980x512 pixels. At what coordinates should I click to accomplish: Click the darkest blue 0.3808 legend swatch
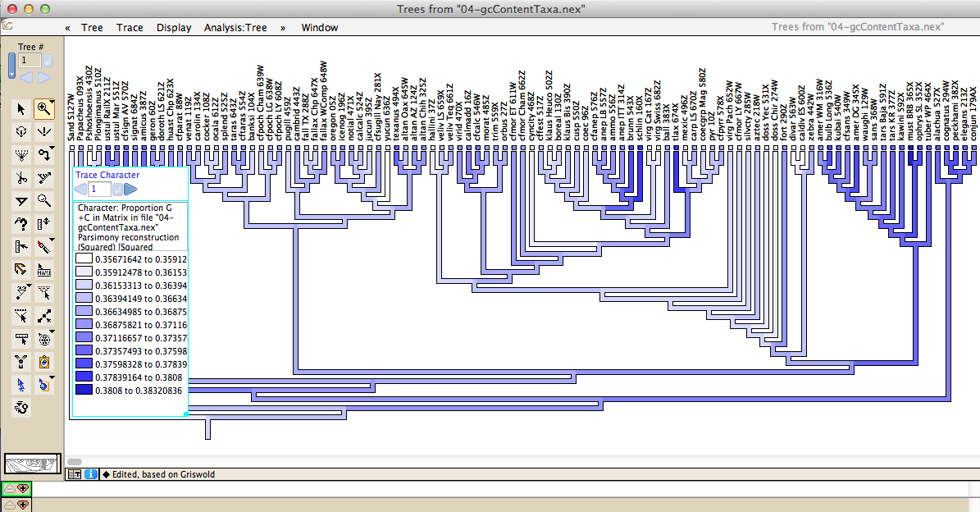[84, 390]
